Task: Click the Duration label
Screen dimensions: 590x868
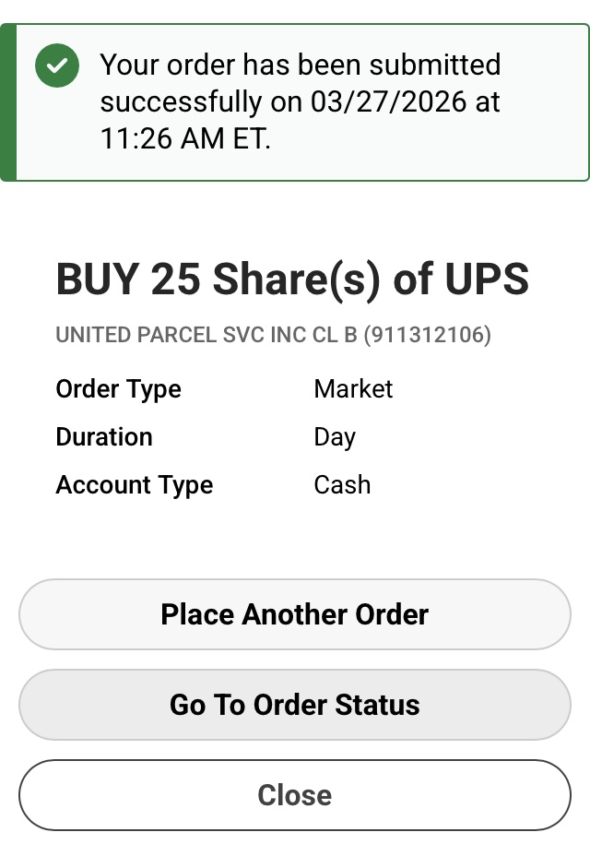Action: click(x=104, y=437)
